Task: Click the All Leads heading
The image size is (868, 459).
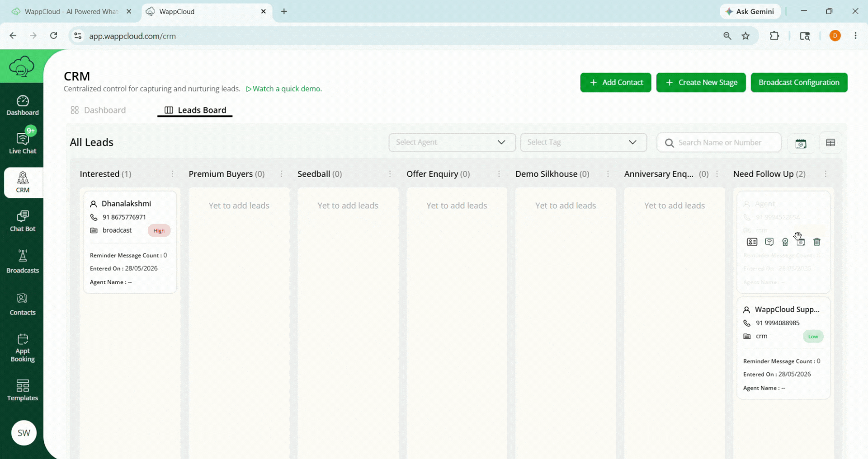Action: click(92, 142)
